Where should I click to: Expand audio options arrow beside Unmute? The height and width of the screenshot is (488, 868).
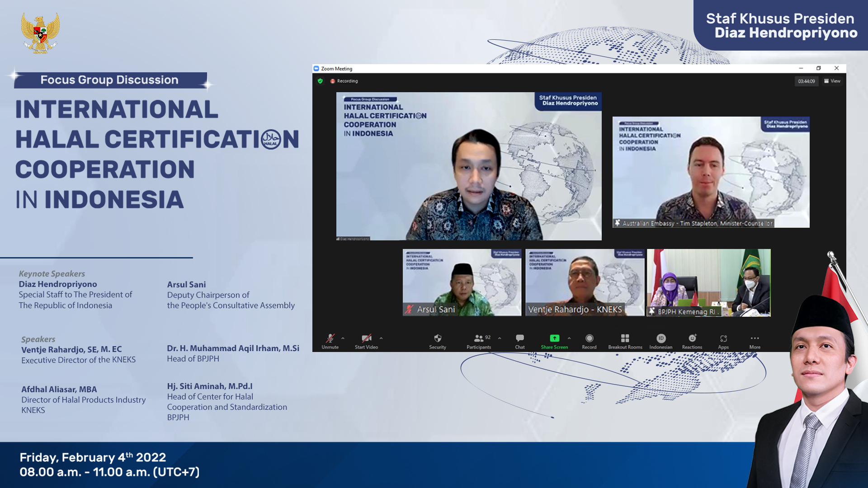[x=343, y=338]
